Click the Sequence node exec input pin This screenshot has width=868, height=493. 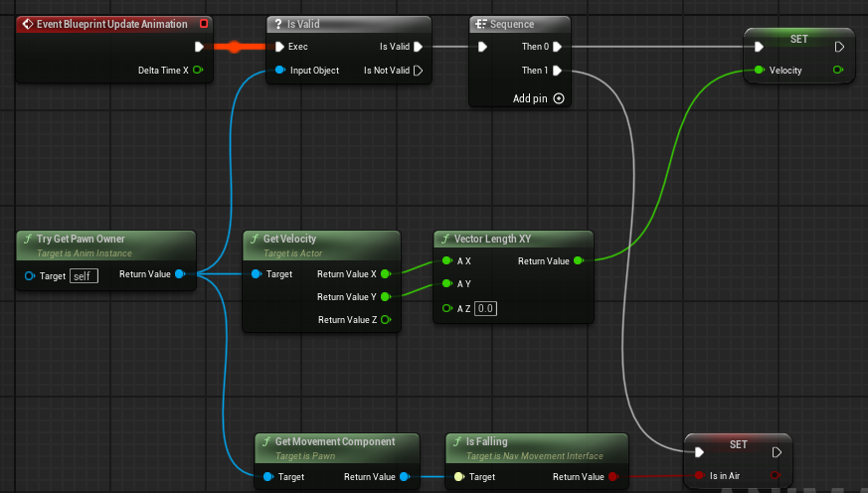(482, 47)
